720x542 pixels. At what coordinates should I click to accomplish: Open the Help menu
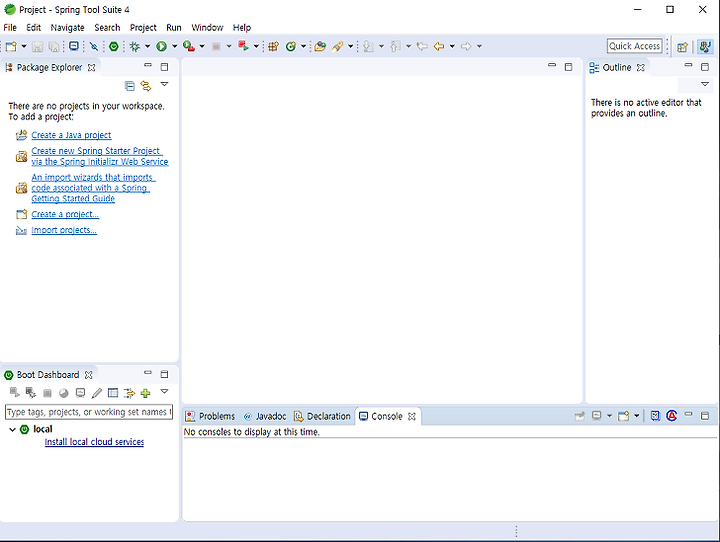(x=242, y=28)
